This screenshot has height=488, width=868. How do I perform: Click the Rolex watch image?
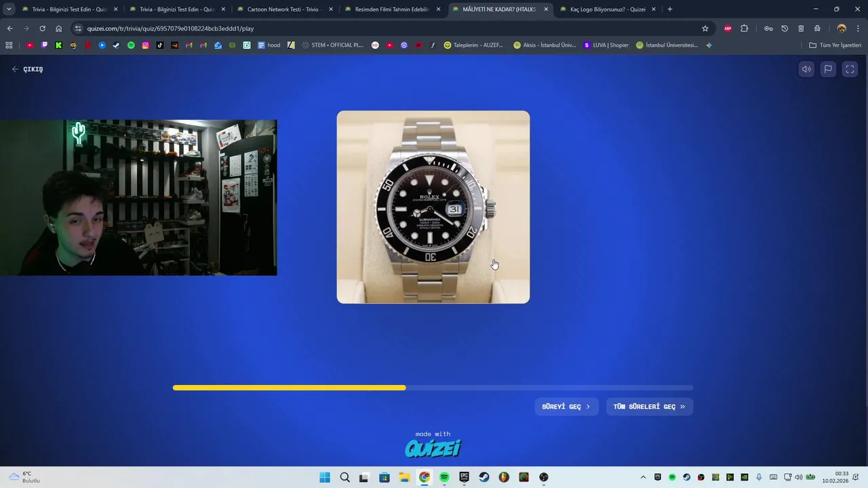(433, 207)
